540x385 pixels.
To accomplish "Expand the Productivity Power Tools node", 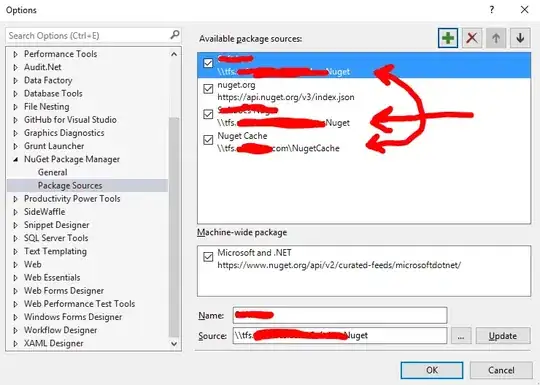I will [15, 199].
